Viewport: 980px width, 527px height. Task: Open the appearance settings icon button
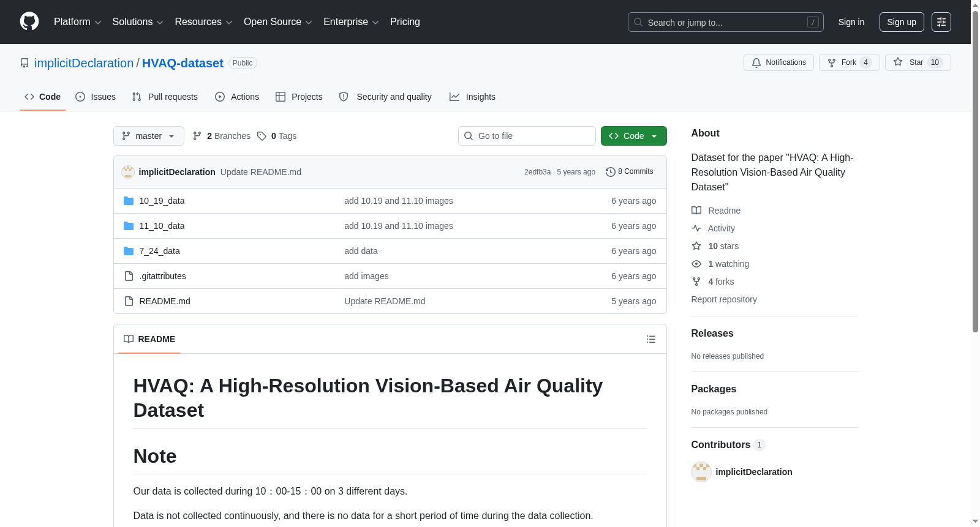[941, 22]
